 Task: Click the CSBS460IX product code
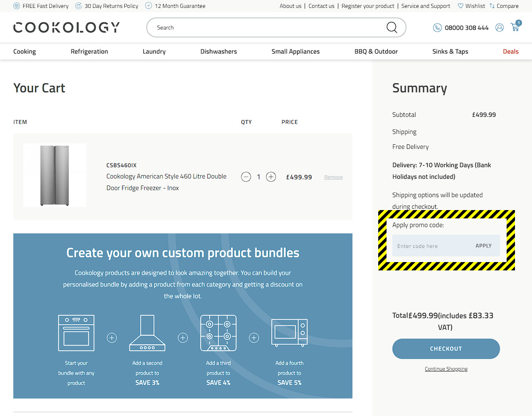point(121,165)
